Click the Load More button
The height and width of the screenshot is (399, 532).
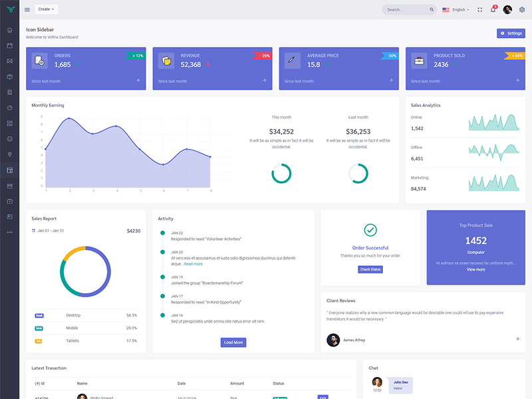coord(233,342)
